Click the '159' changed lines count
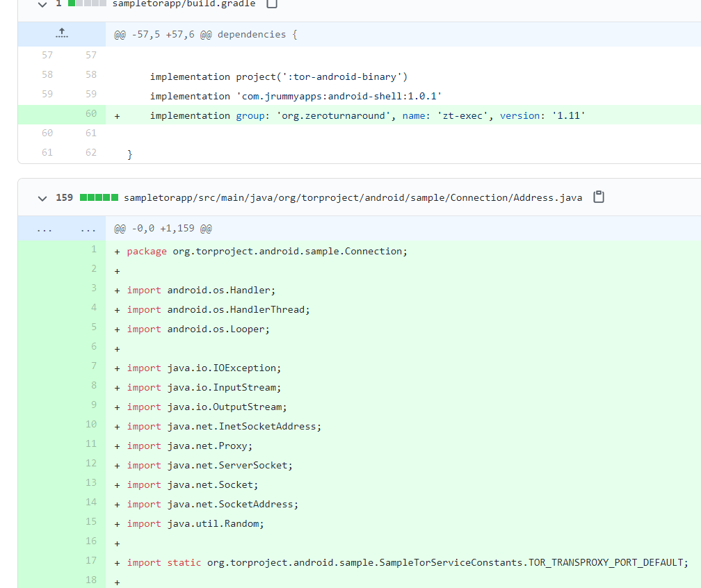The height and width of the screenshot is (588, 701). 65,197
